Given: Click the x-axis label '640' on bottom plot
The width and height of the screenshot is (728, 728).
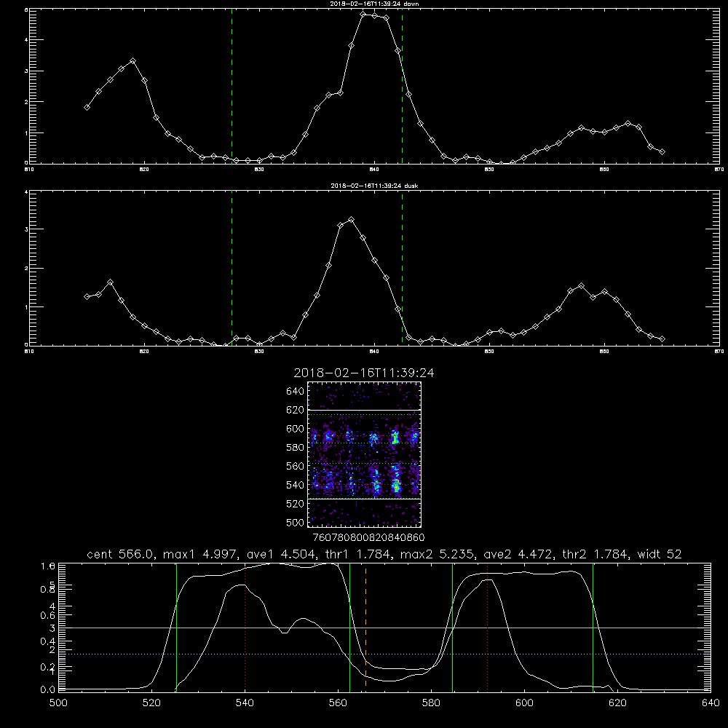Looking at the screenshot, I should coord(711,703).
